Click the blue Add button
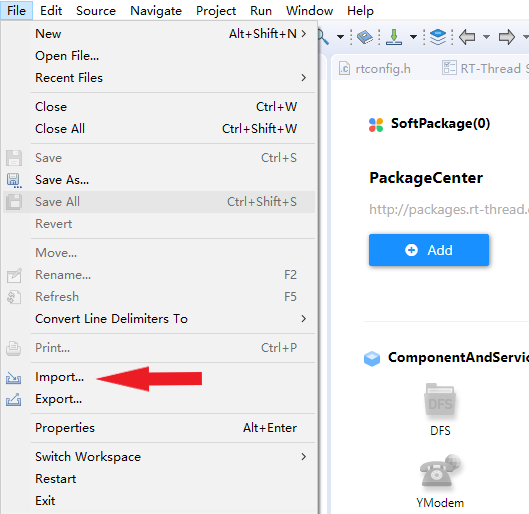The image size is (529, 514). coord(429,250)
